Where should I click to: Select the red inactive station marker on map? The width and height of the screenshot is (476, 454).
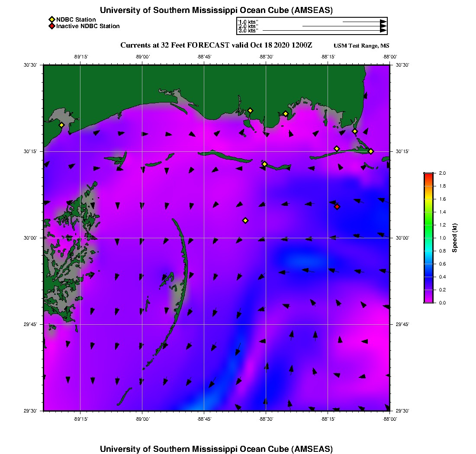pos(337,207)
